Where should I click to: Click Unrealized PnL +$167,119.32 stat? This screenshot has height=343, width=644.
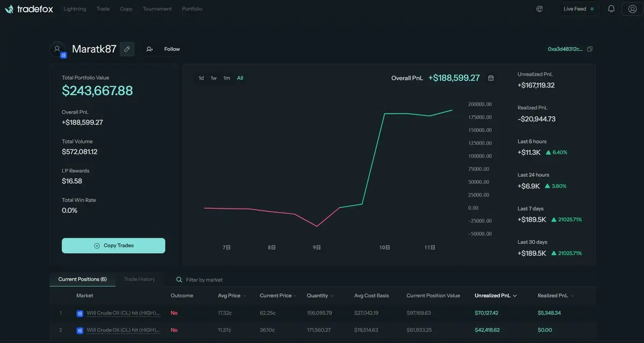pos(536,85)
